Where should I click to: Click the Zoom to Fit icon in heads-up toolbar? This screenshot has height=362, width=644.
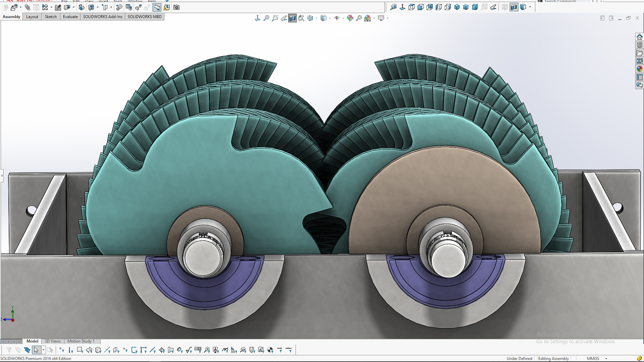coord(266,18)
